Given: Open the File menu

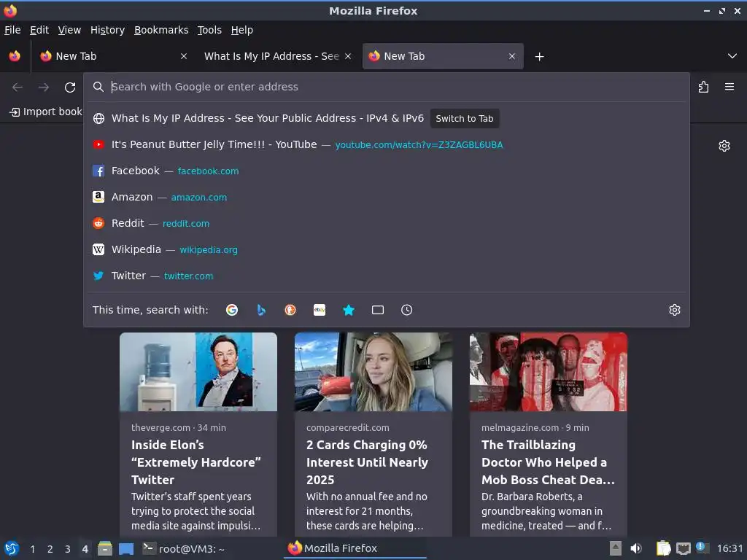Looking at the screenshot, I should pyautogui.click(x=12, y=30).
